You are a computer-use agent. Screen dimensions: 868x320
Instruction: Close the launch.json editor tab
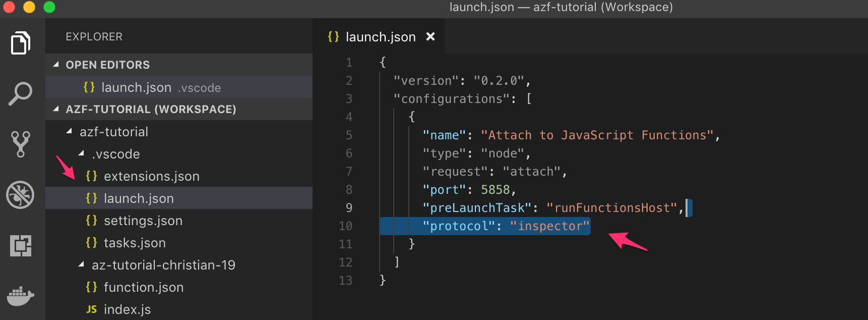point(430,37)
